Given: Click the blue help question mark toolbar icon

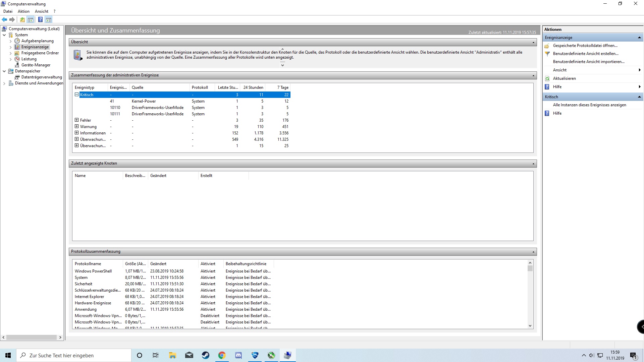Looking at the screenshot, I should 40,19.
